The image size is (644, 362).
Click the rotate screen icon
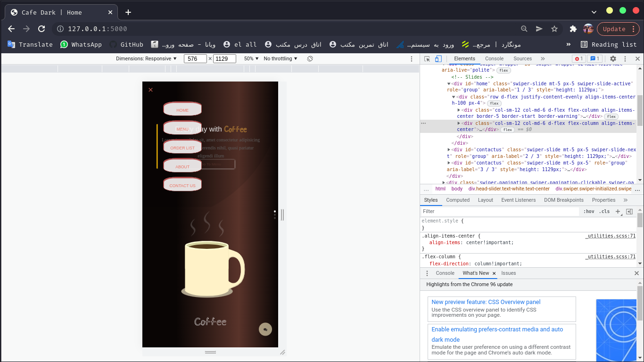click(x=310, y=59)
